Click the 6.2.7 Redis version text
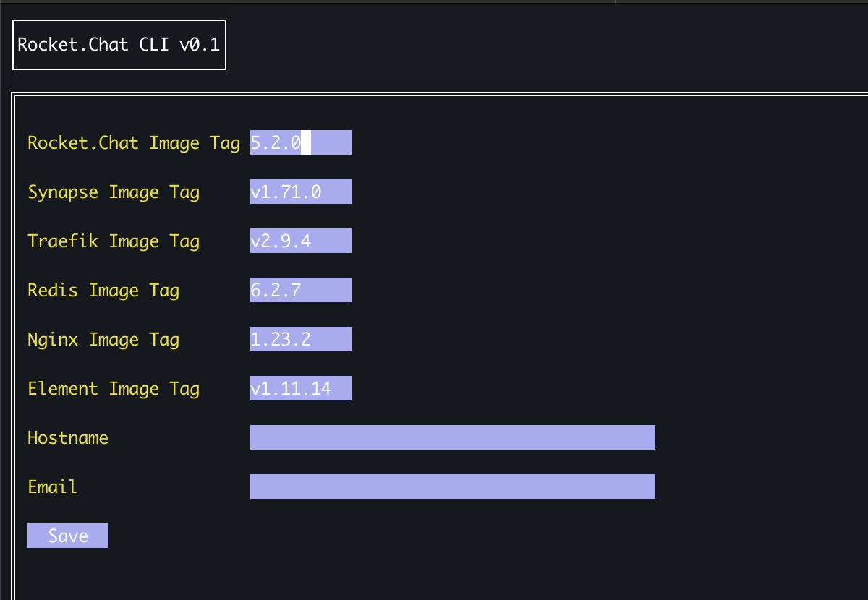This screenshot has width=868, height=600. click(276, 289)
